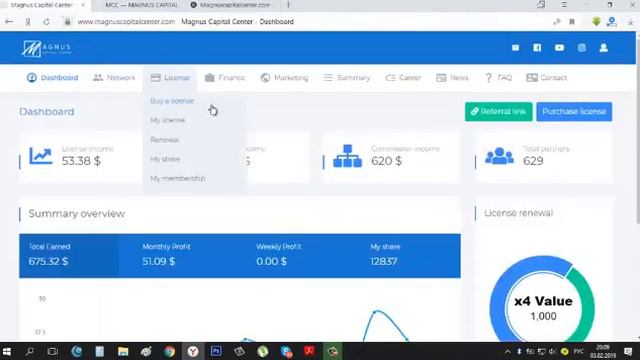Click the 629 total partners value

pos(533,161)
